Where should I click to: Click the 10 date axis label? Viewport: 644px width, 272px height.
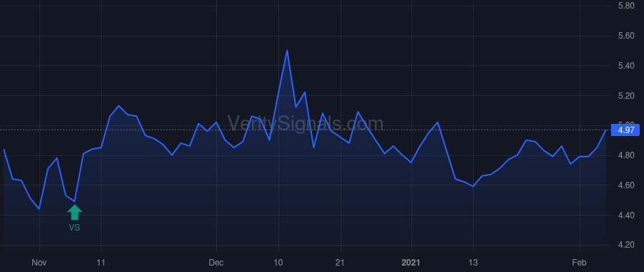pyautogui.click(x=278, y=263)
